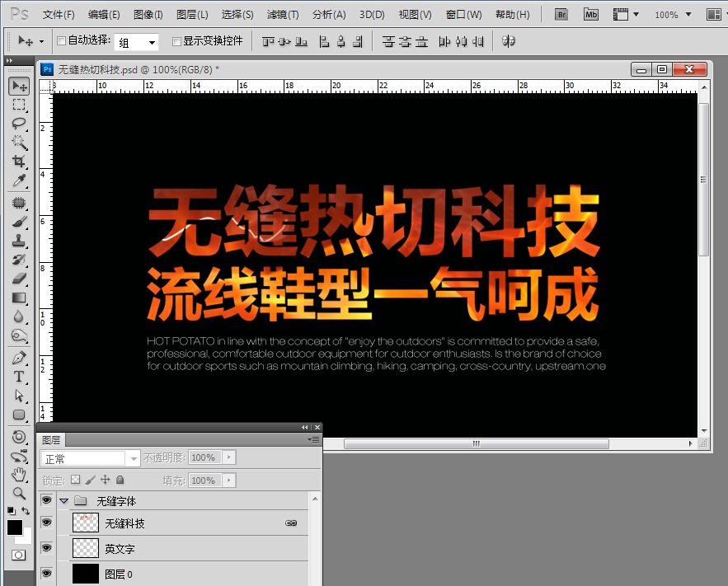Screen dimensions: 728x586
Task: Select the Healing Brush tool
Action: (19, 203)
